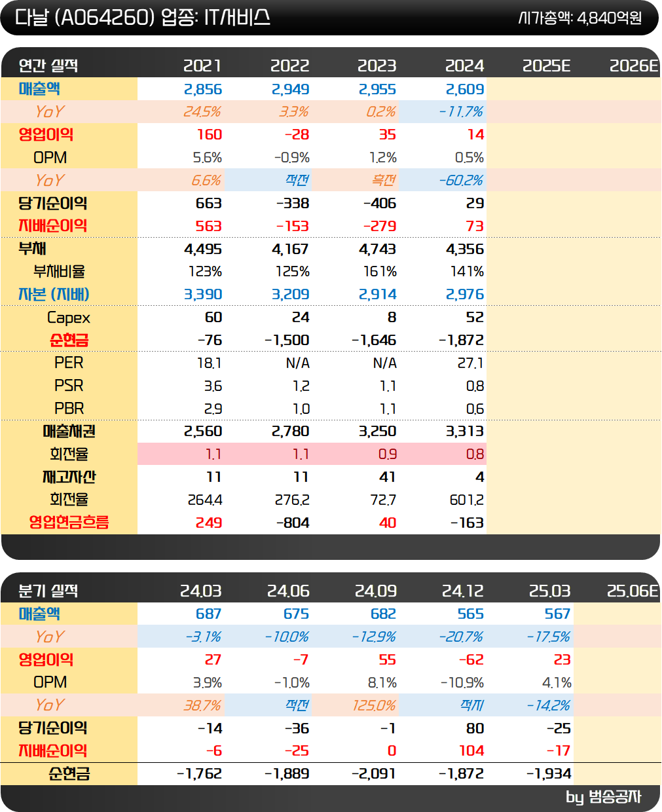662x812 pixels.
Task: Click the 매출채권 value 2,560
Action: point(203,431)
